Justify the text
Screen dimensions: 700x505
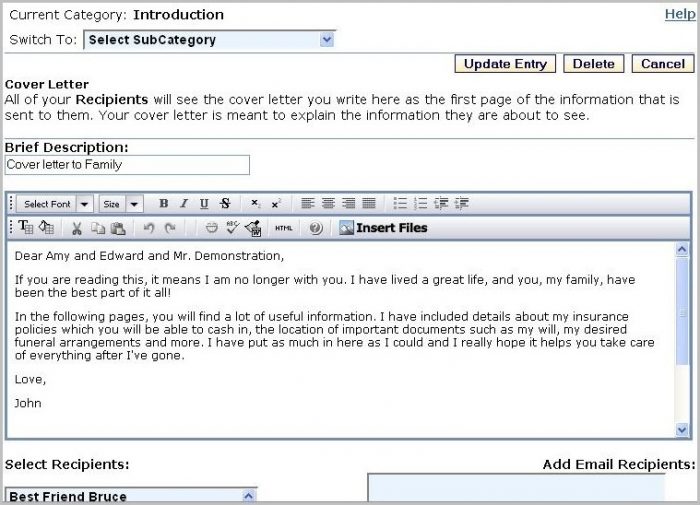pos(369,204)
